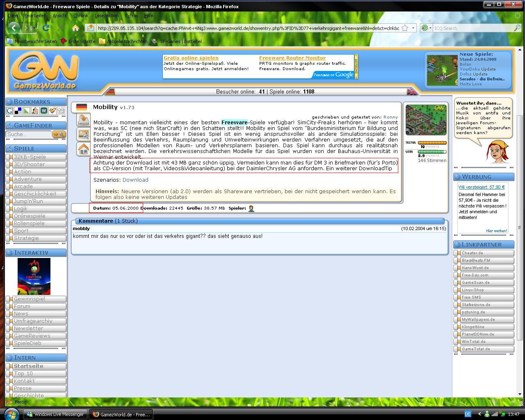
Task: Open the Extras menu
Action: click(x=131, y=16)
